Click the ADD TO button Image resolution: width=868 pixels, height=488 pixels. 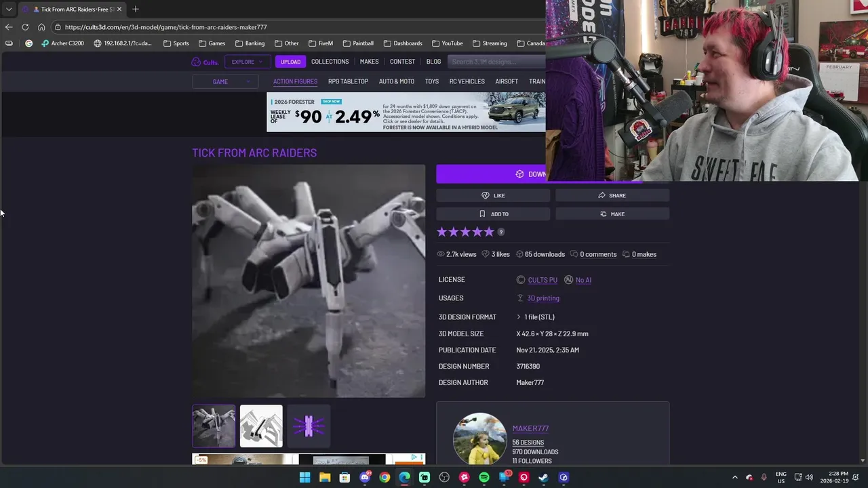click(493, 213)
